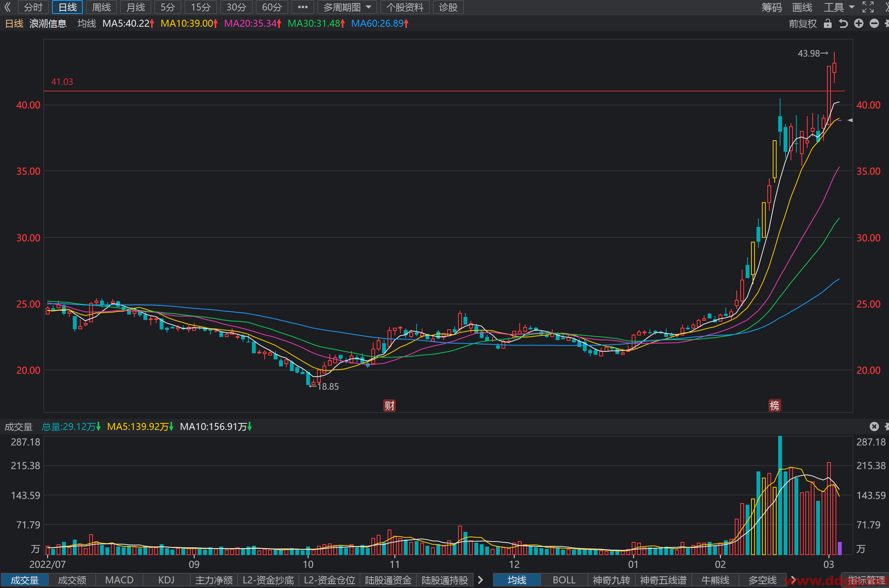Zoom out chart with minus icon
This screenshot has width=889, height=588.
(x=874, y=24)
